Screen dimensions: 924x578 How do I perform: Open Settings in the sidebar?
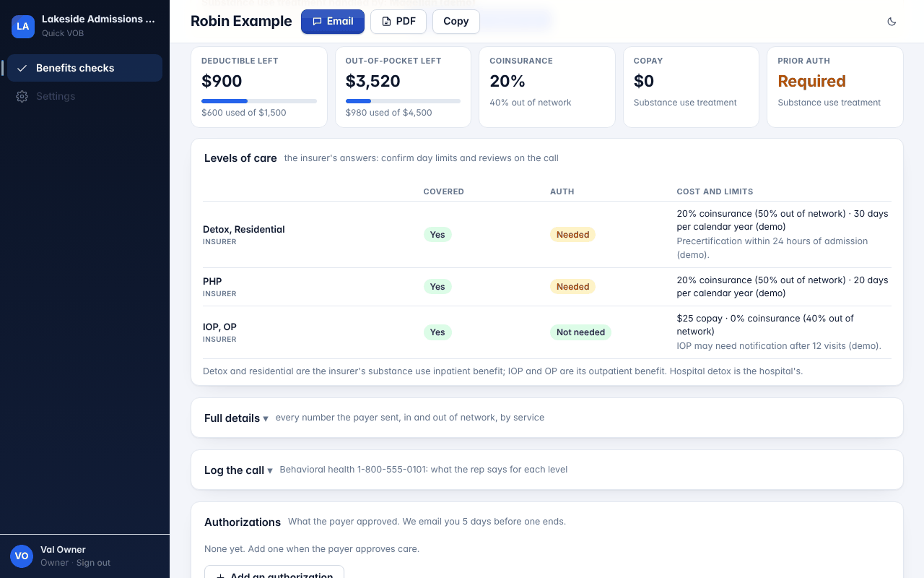(84, 96)
